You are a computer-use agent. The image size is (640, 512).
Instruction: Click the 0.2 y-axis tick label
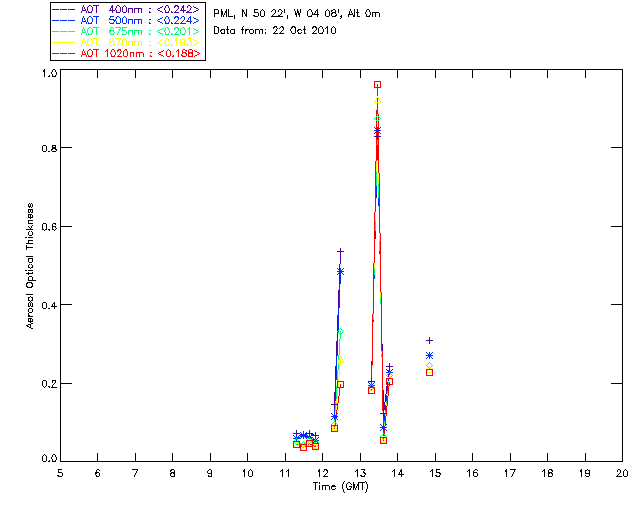(49, 383)
